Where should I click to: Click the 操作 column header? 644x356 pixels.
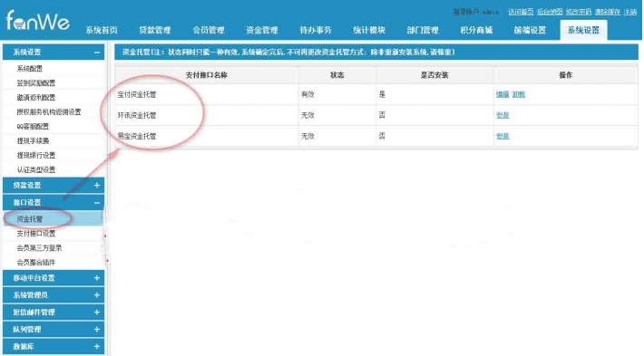tap(566, 75)
